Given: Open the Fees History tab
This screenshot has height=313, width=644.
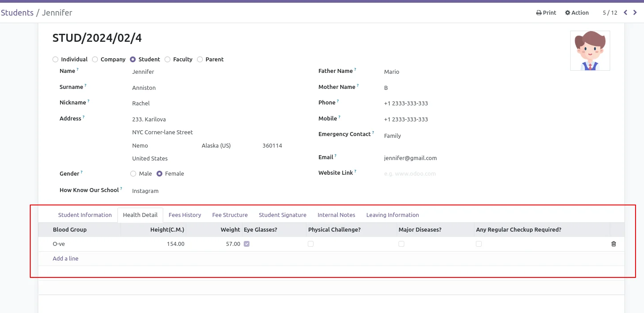Looking at the screenshot, I should 185,215.
